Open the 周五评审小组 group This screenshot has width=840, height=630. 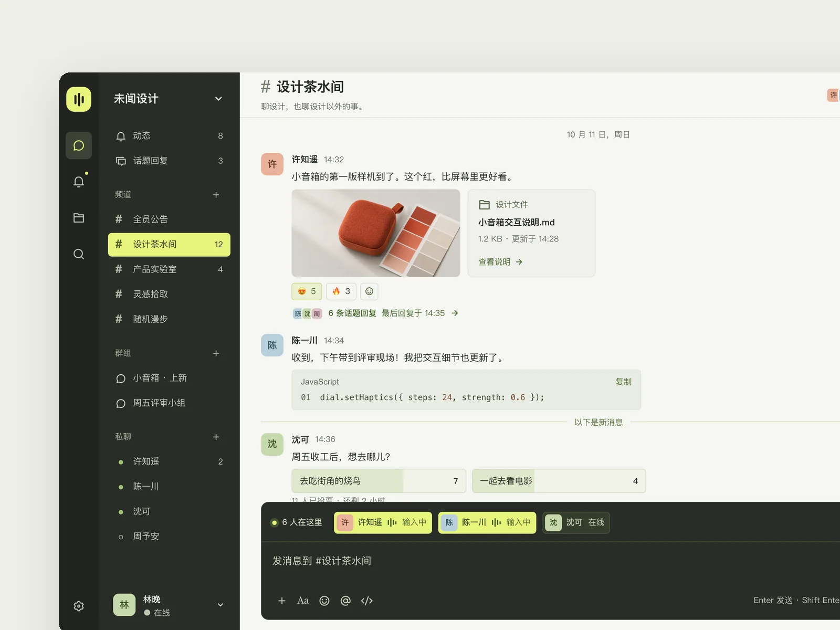(169, 403)
